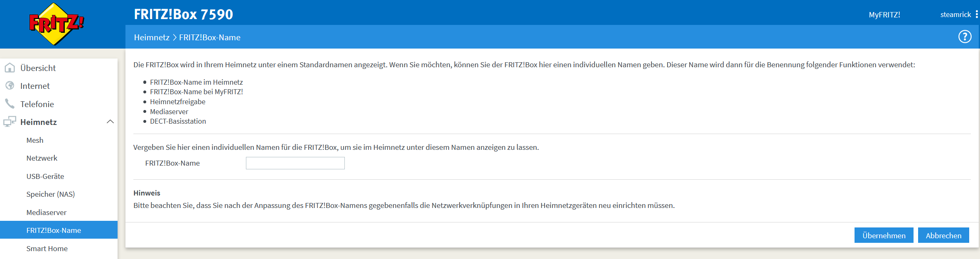The height and width of the screenshot is (259, 980).
Task: Open the user menu three-dots icon
Action: [977, 15]
